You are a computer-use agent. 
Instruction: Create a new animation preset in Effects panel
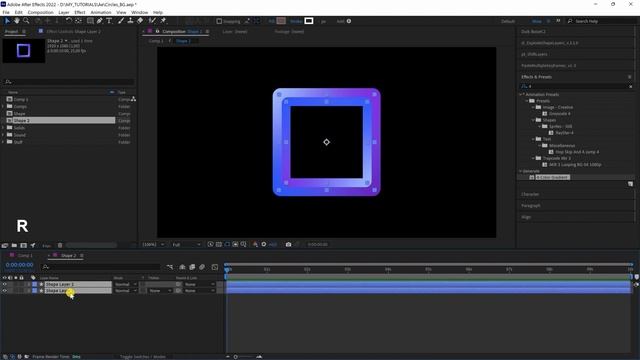tap(630, 184)
